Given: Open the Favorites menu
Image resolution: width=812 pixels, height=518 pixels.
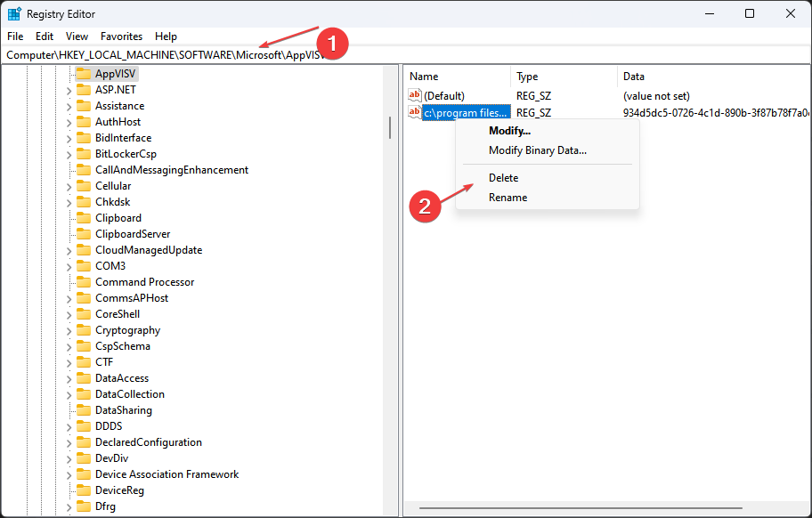Looking at the screenshot, I should 121,36.
